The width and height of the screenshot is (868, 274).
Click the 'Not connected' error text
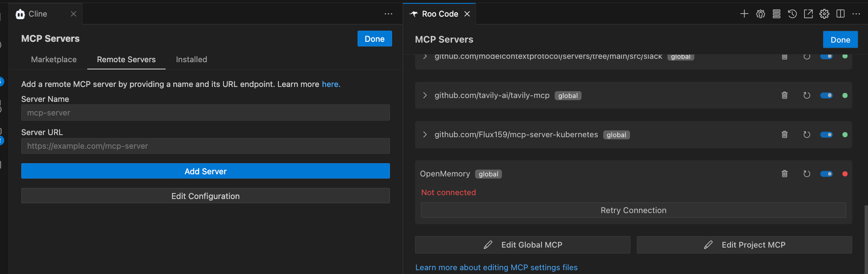pyautogui.click(x=449, y=192)
